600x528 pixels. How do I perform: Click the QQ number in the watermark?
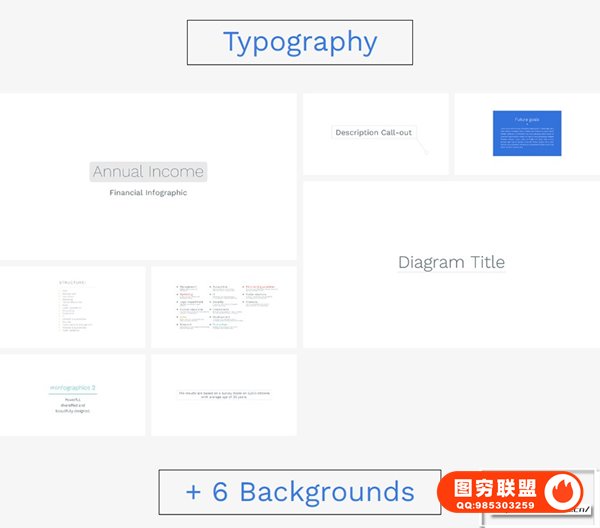pyautogui.click(x=498, y=505)
